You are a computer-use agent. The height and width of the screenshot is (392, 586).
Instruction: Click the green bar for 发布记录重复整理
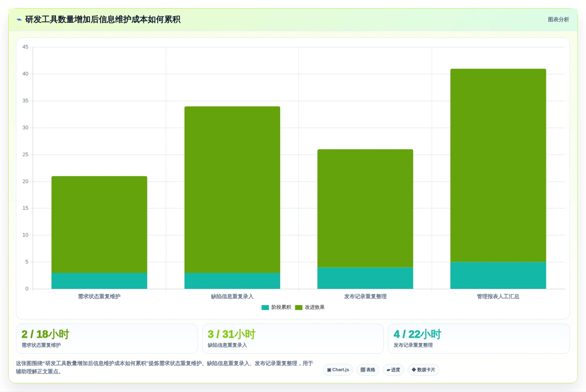[365, 208]
